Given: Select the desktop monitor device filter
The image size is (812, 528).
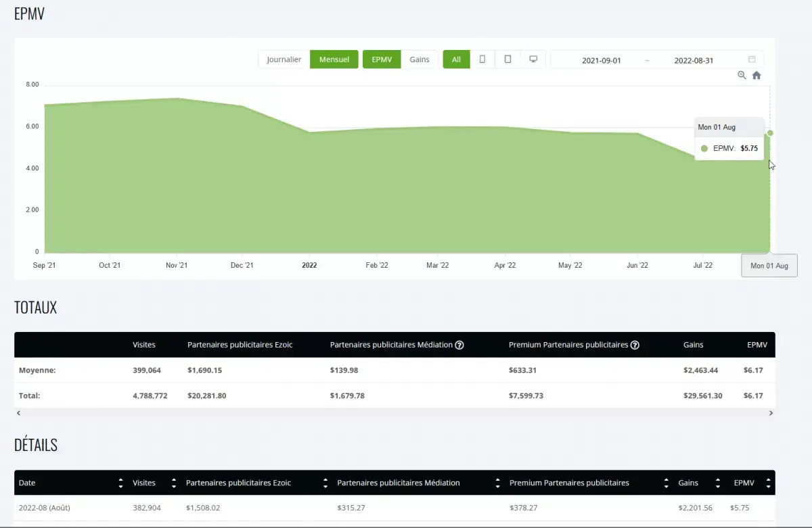Looking at the screenshot, I should [x=533, y=59].
